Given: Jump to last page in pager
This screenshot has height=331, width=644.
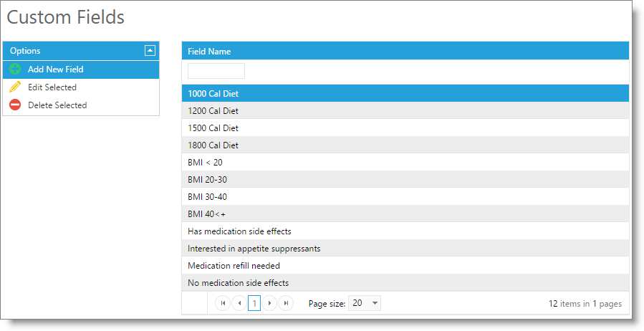Looking at the screenshot, I should 286,303.
